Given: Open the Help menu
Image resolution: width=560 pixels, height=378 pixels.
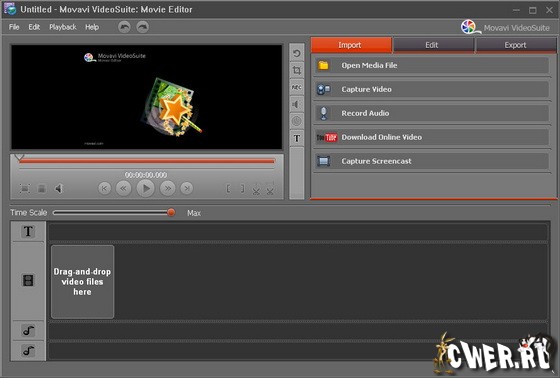Looking at the screenshot, I should [92, 27].
